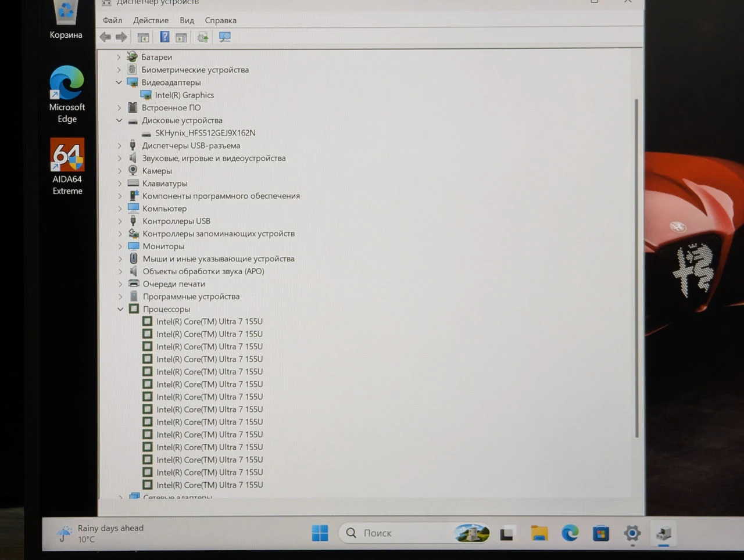
Task: Select the Встроенное ПО category
Action: click(x=171, y=107)
